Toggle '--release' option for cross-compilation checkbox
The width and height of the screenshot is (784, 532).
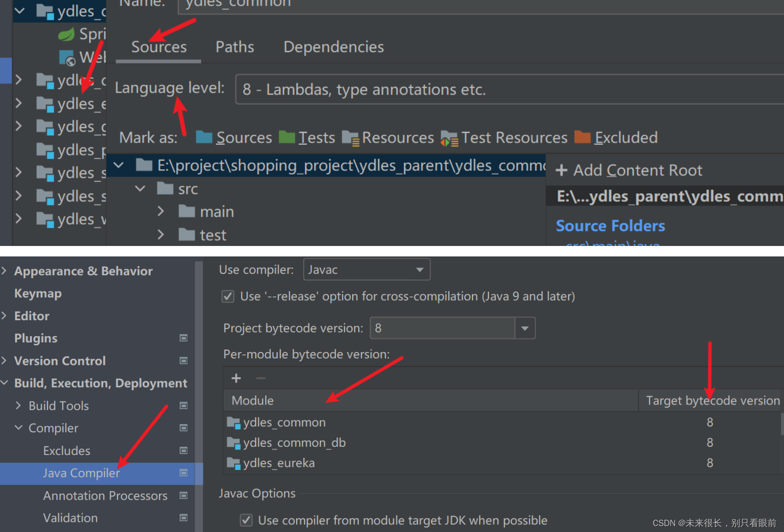228,297
